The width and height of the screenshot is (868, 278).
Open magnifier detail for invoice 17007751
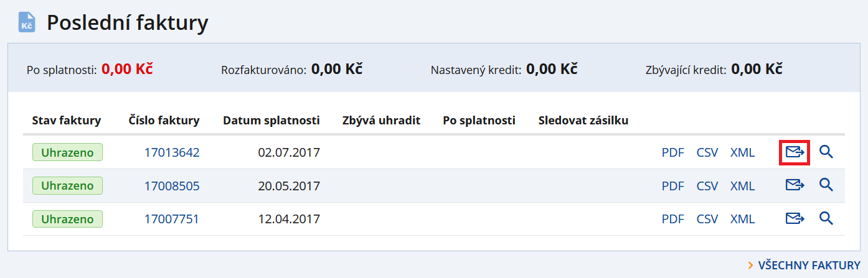coord(826,219)
